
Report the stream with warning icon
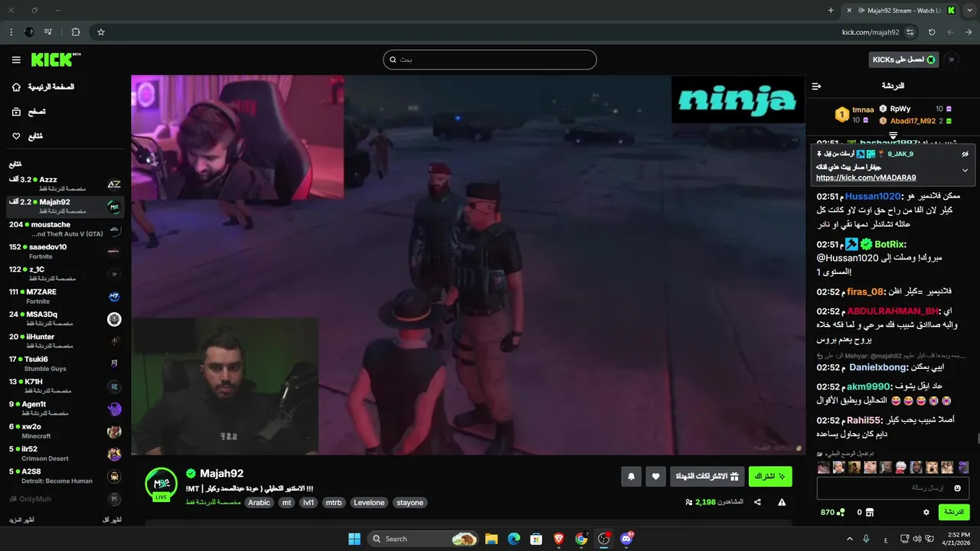[782, 503]
